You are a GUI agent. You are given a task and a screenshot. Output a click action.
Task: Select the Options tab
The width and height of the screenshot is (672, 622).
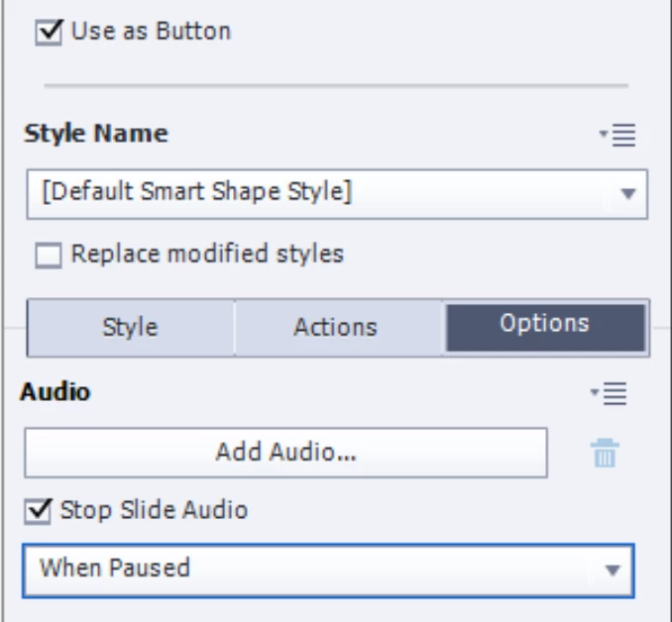click(545, 328)
